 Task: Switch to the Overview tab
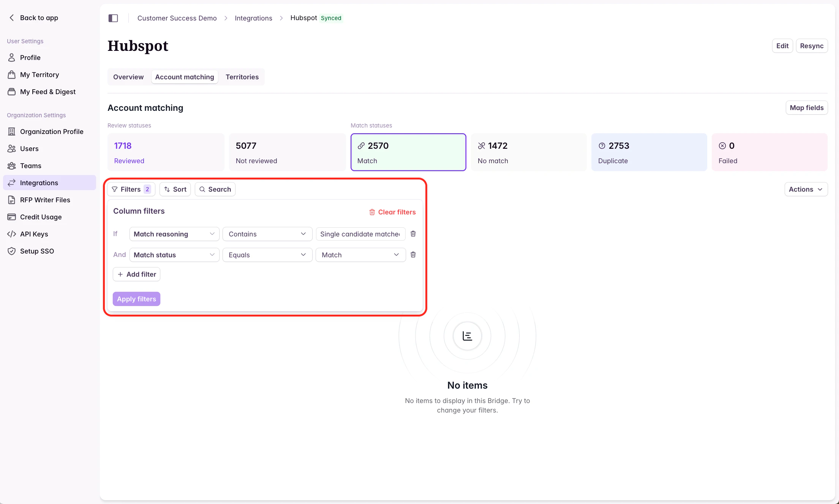128,77
